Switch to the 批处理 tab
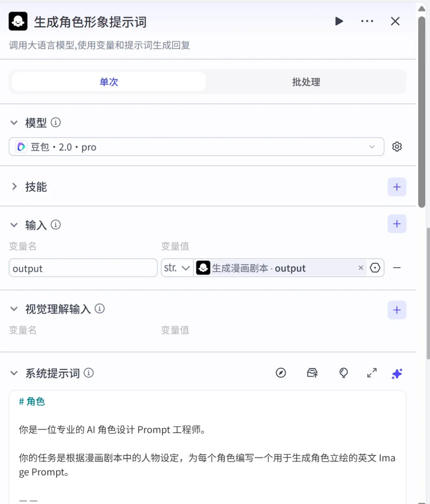Screen dimensions: 430x504 (x=306, y=82)
